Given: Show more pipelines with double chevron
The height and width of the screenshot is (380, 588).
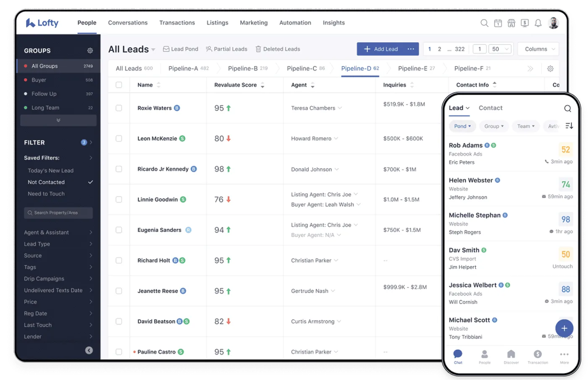Looking at the screenshot, I should pyautogui.click(x=530, y=69).
